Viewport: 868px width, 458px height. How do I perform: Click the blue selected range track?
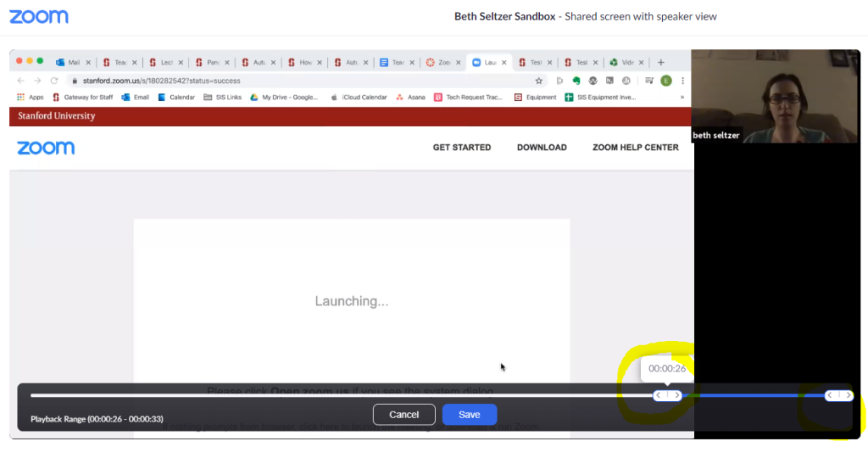[x=753, y=395]
